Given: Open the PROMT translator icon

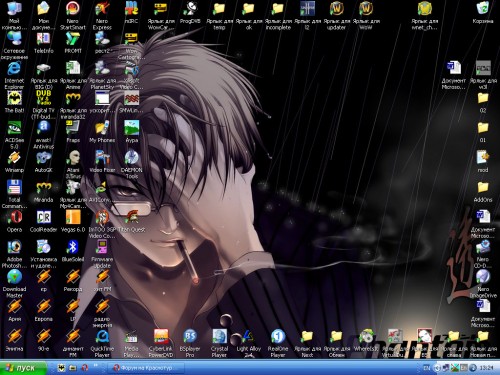Looking at the screenshot, I should pos(73,39).
